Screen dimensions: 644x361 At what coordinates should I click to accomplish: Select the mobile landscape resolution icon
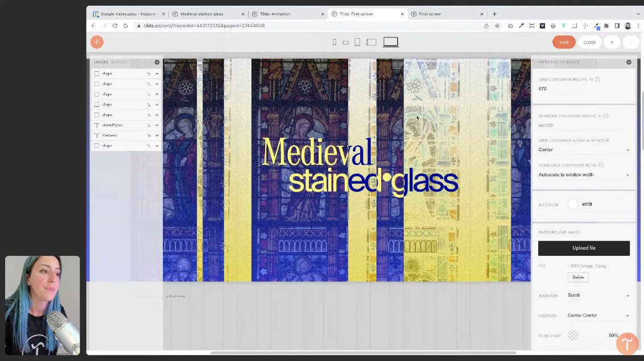pyautogui.click(x=345, y=43)
